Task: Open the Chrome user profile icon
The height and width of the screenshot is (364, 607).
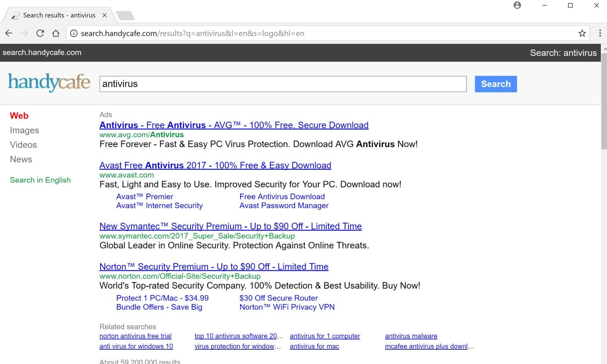Action: point(517,5)
